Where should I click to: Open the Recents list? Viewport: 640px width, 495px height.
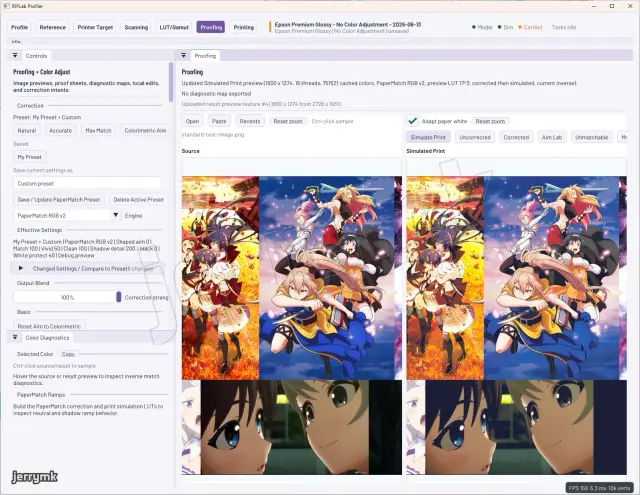click(250, 121)
